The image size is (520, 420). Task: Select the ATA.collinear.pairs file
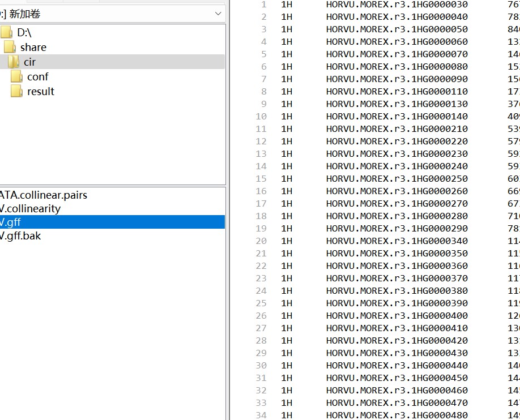coord(44,195)
